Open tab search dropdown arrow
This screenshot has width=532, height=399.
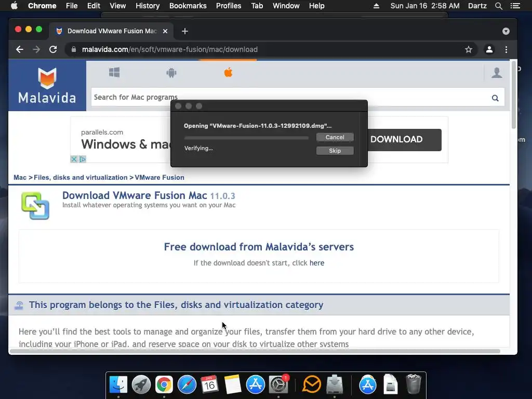click(x=506, y=31)
